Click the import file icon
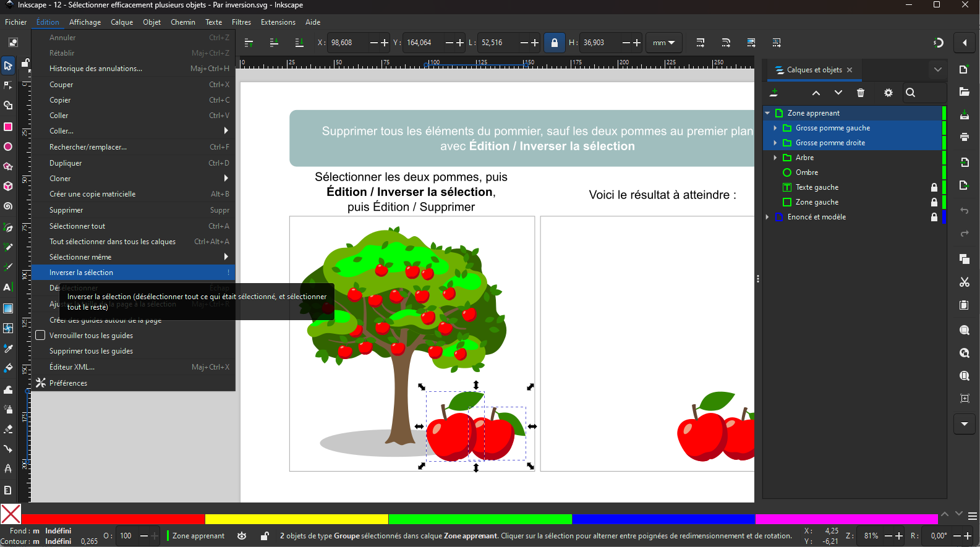This screenshot has height=547, width=980. [964, 162]
